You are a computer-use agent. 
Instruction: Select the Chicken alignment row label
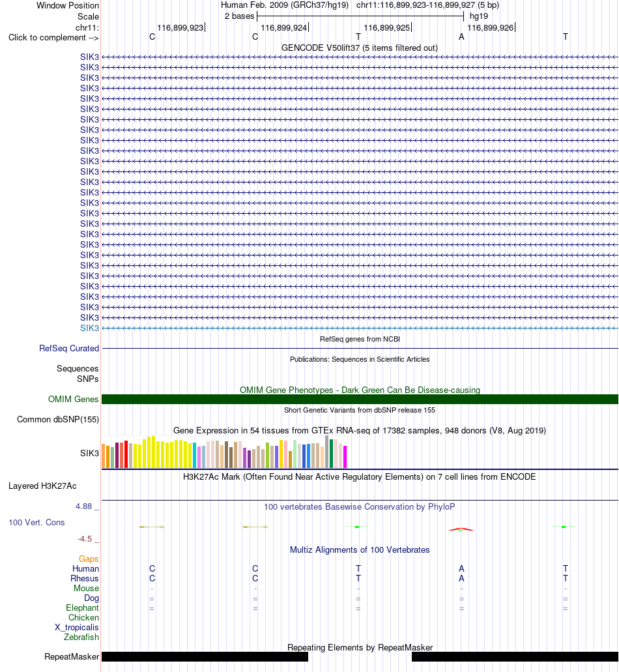pyautogui.click(x=83, y=618)
